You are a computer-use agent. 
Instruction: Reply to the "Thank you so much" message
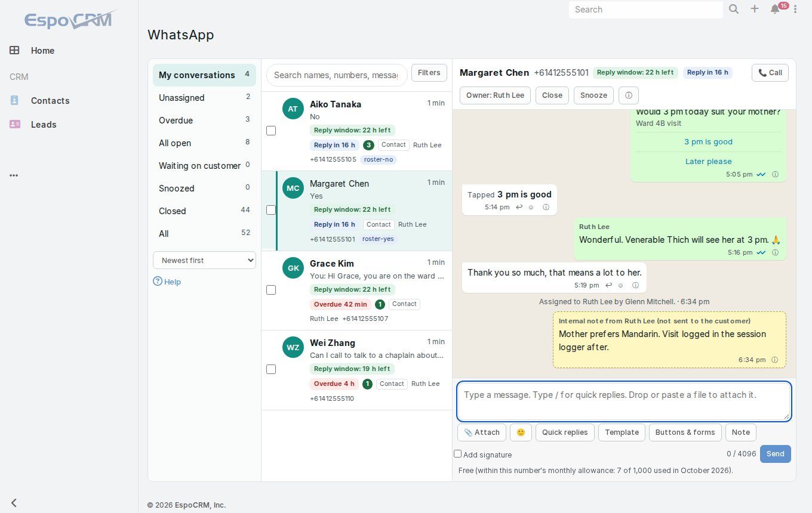(x=608, y=286)
